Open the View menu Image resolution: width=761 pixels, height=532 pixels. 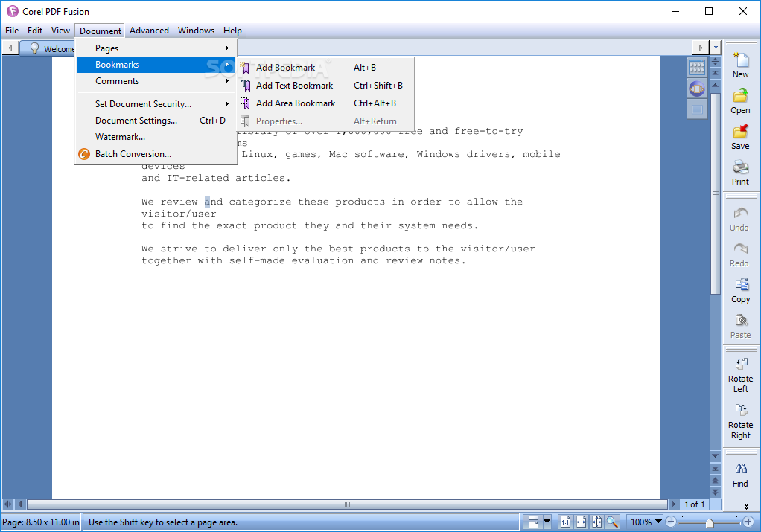[x=60, y=30]
